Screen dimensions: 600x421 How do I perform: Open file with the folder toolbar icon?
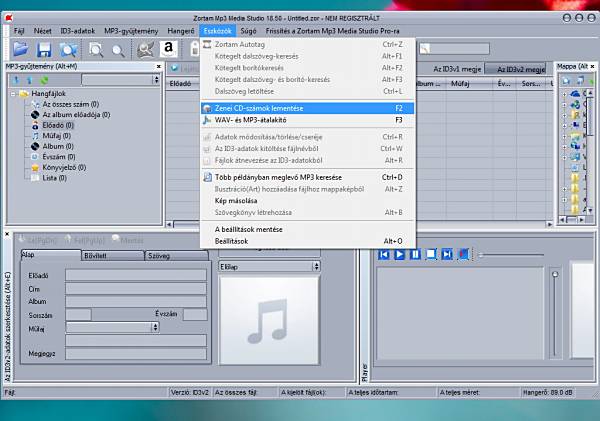point(21,49)
